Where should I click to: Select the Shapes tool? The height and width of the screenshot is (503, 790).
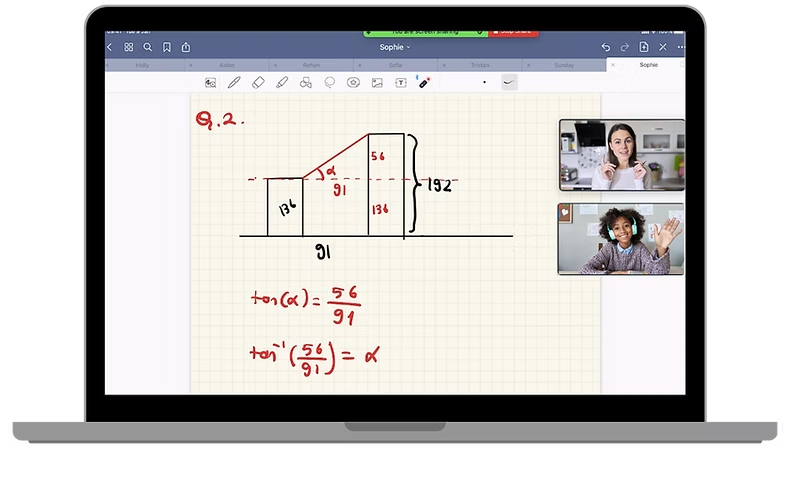[x=306, y=83]
